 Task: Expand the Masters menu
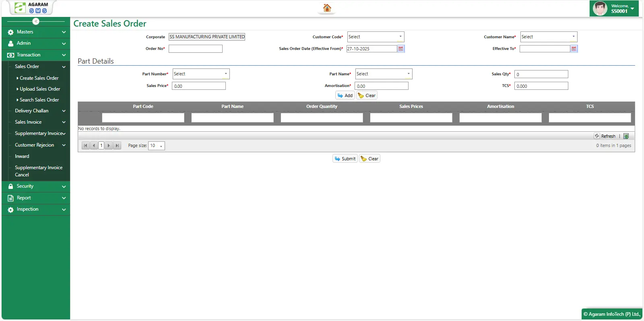(36, 32)
